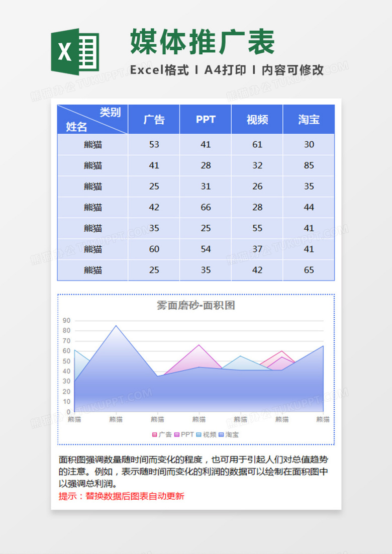Select the cell containing 53
Screen dimensions: 392x554
click(154, 144)
